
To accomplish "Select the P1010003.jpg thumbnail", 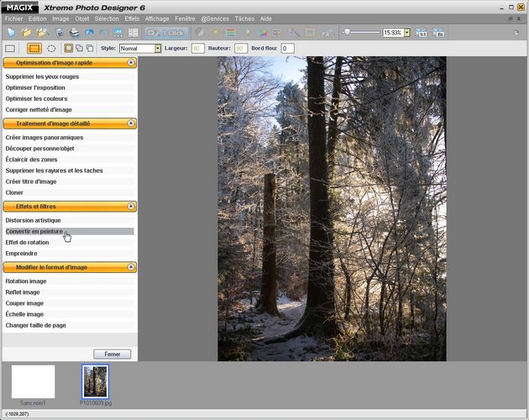I will (95, 382).
